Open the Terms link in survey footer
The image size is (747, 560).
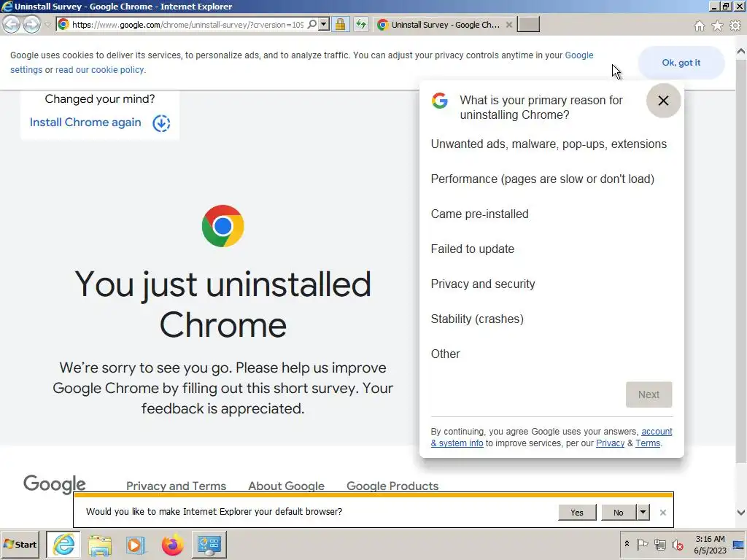tap(648, 443)
